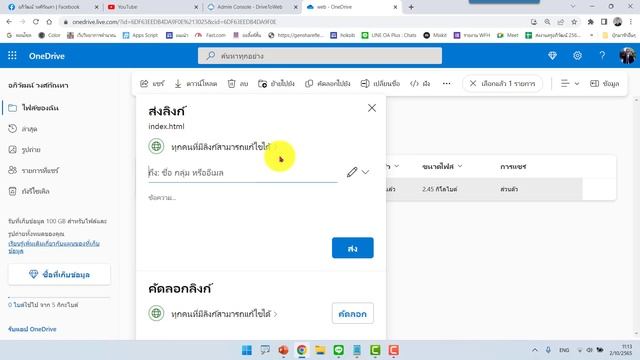Select the 2.45 kilobyte file size cell
The image size is (640, 360).
click(x=440, y=189)
